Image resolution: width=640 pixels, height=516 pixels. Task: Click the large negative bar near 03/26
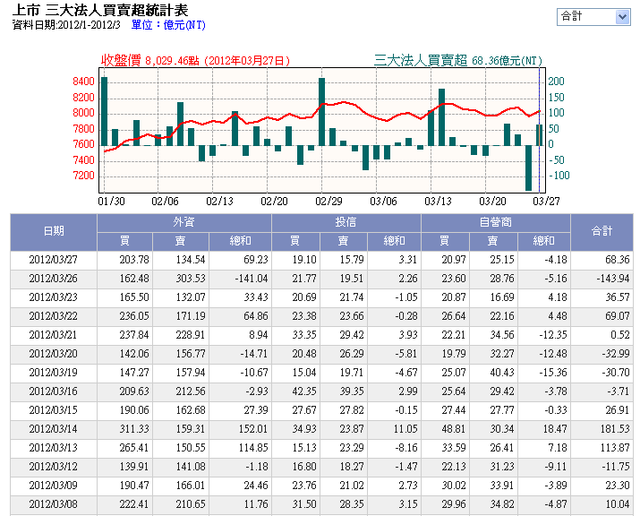tap(529, 168)
